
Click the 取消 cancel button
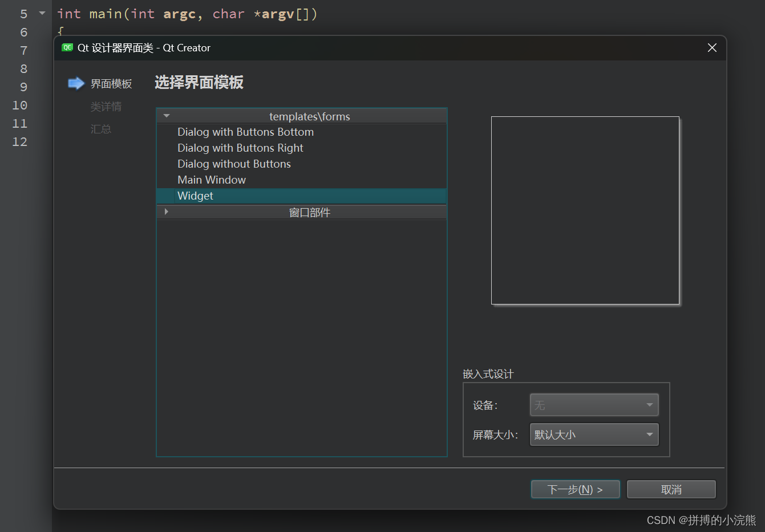click(x=671, y=489)
